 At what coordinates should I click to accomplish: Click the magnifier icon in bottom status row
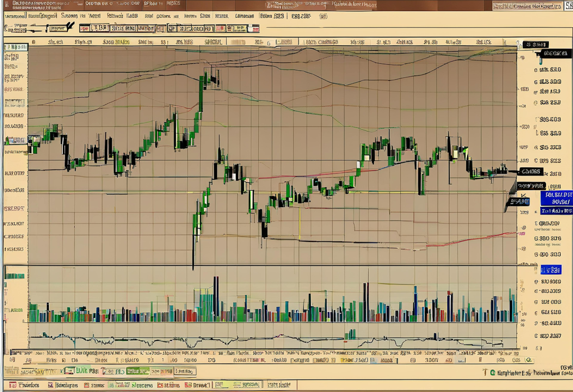528,360
